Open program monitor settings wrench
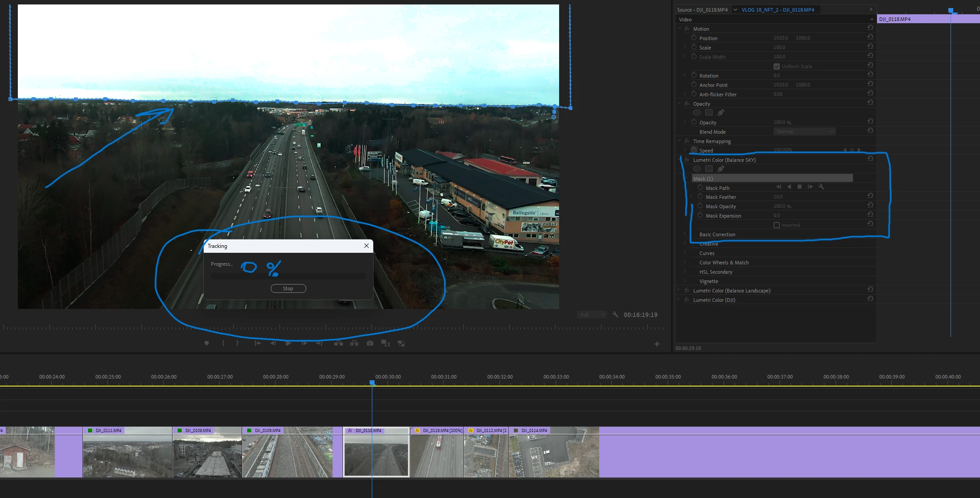 tap(615, 314)
